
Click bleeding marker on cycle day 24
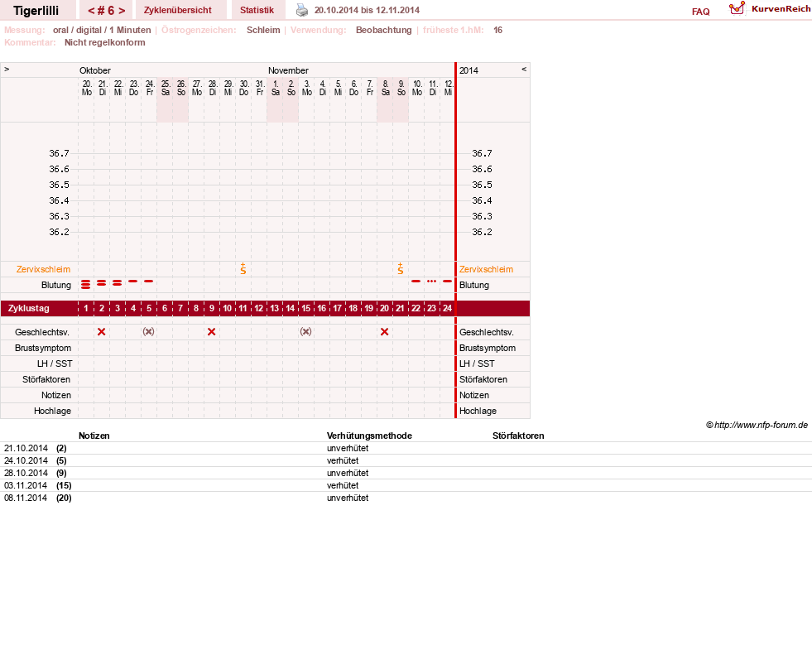point(448,282)
